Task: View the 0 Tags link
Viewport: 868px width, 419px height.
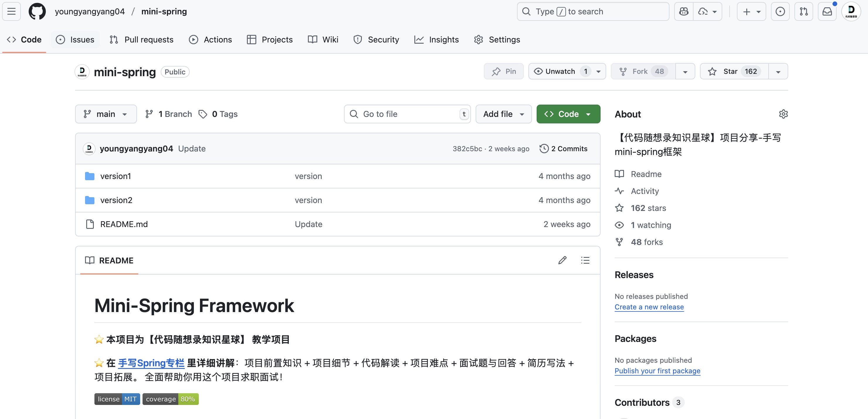Action: point(218,114)
